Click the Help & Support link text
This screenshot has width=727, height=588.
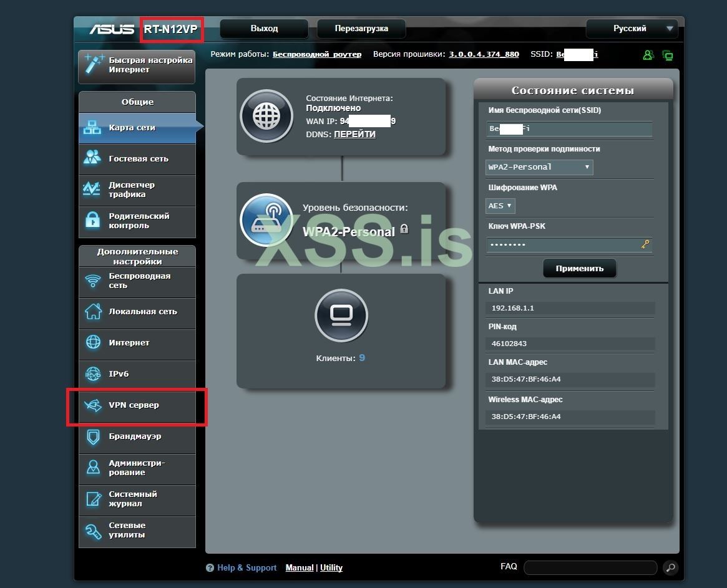[246, 567]
